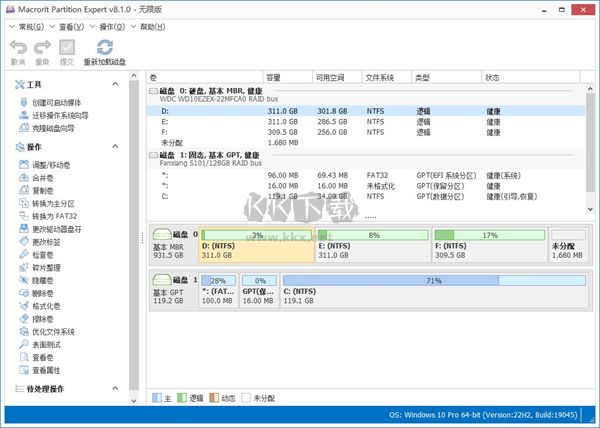Select 隐藏卷 hide volume
This screenshot has height=428, width=600.
tap(36, 280)
